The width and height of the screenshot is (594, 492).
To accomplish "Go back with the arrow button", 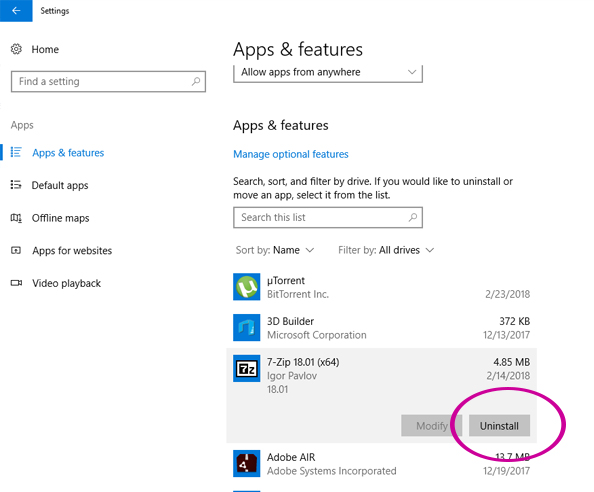I will click(x=16, y=11).
